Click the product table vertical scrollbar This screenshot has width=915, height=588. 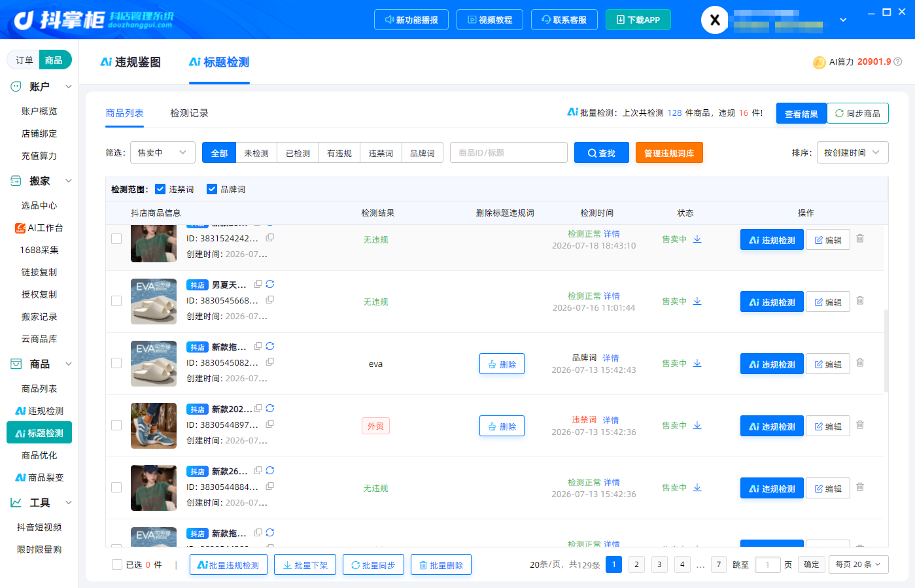pyautogui.click(x=886, y=351)
